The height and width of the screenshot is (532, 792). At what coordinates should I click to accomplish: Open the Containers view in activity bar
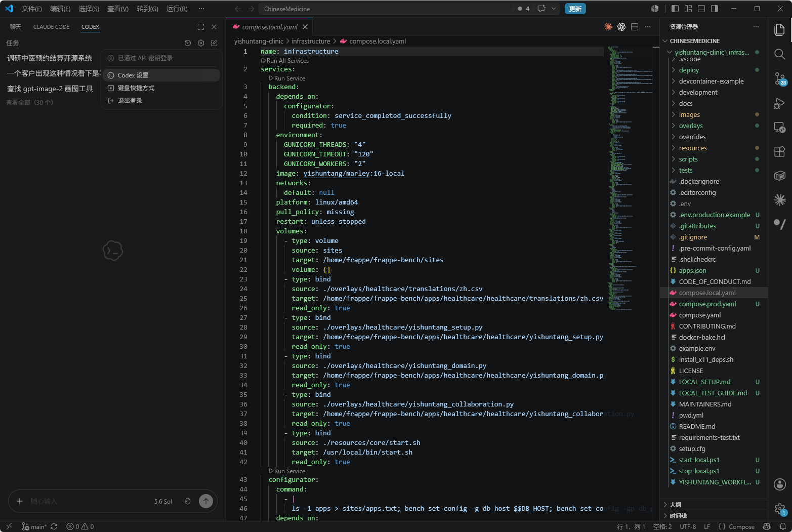click(x=780, y=176)
